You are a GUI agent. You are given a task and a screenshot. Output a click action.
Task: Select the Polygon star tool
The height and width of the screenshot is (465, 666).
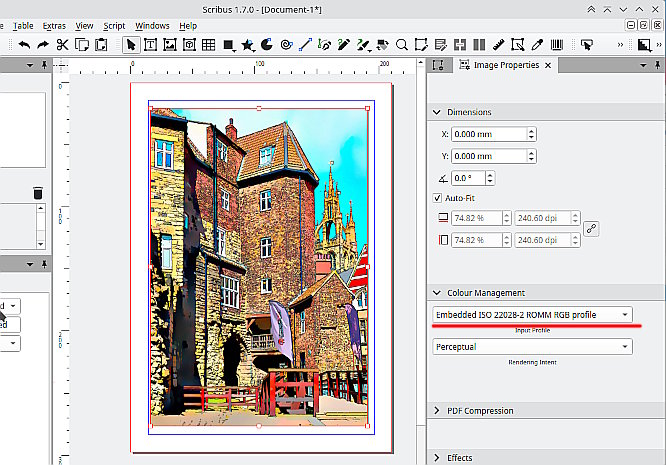(247, 45)
